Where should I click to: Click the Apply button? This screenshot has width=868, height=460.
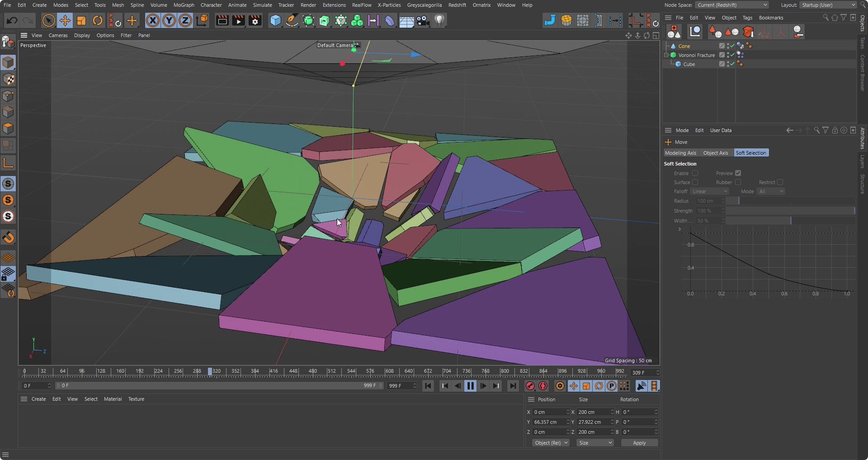639,443
